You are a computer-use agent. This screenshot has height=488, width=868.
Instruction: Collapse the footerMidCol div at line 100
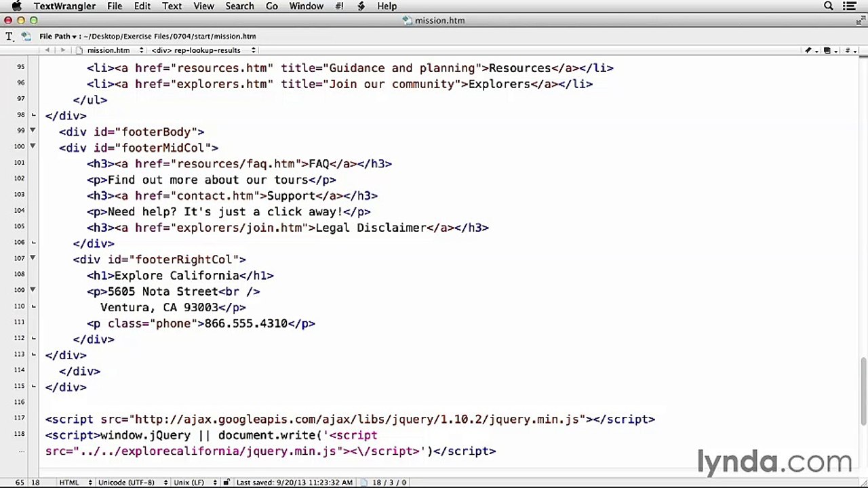(x=33, y=146)
